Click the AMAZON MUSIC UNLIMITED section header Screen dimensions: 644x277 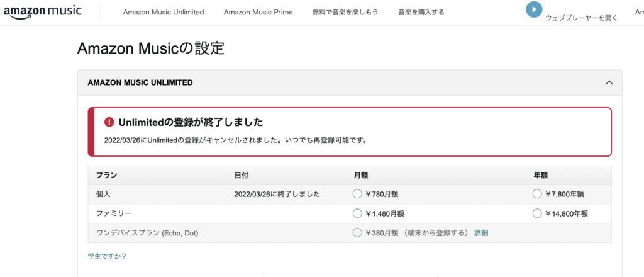(140, 82)
